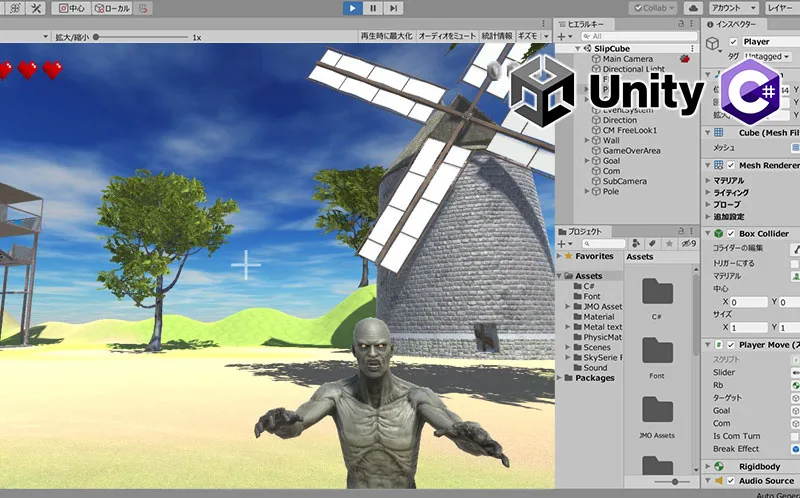Click the favorites star icon in Project toolbar
The image size is (800, 498).
click(669, 244)
